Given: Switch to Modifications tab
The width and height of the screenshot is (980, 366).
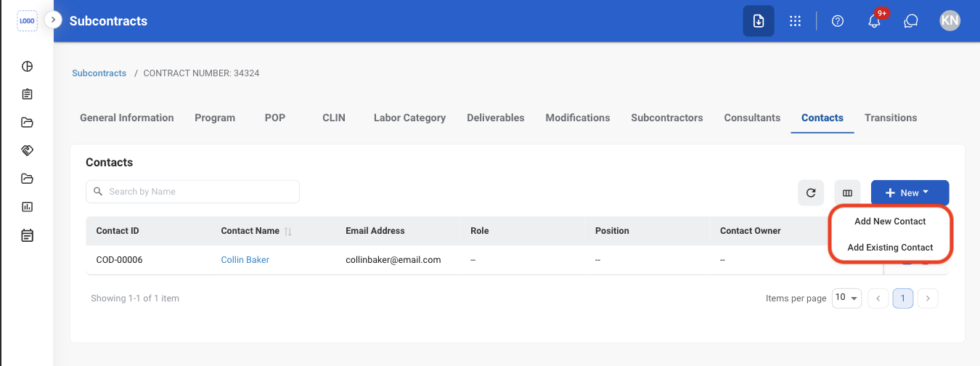Looking at the screenshot, I should pyautogui.click(x=578, y=118).
